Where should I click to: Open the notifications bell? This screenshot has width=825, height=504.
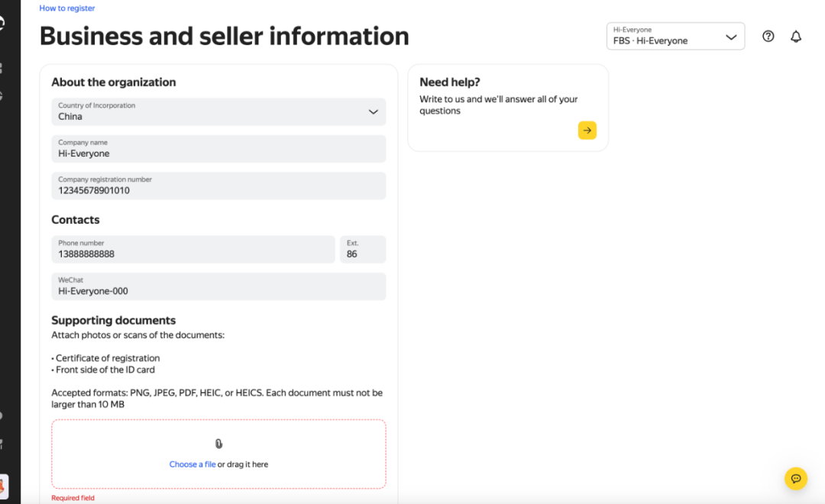click(796, 36)
